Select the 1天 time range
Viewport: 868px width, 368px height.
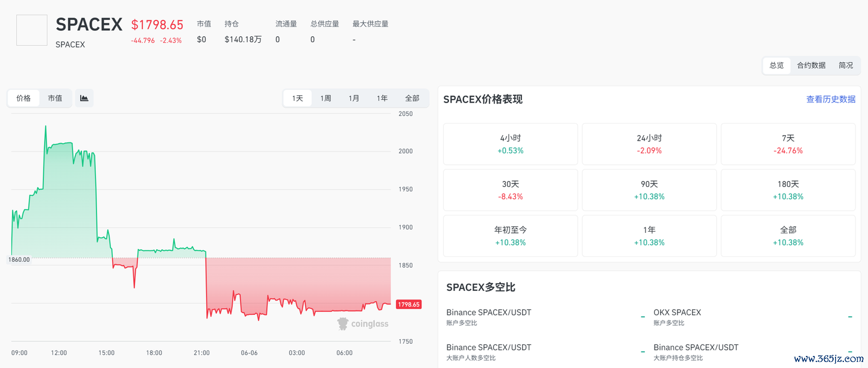(298, 98)
